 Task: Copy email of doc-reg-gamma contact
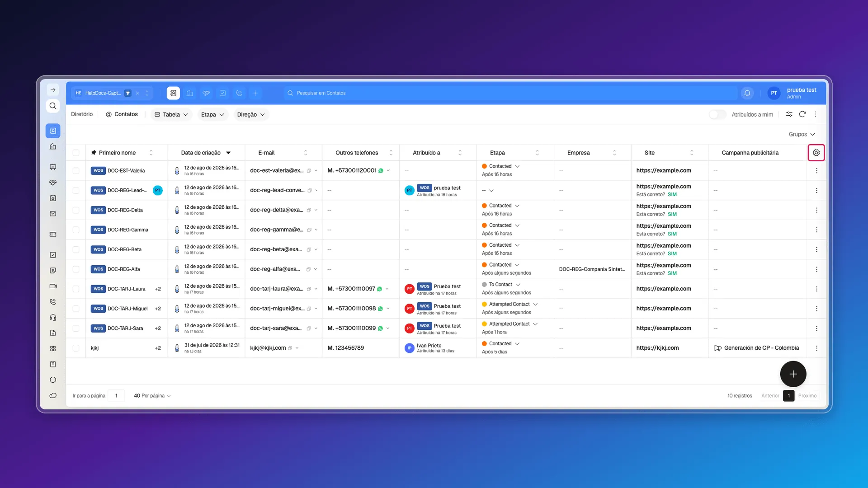coord(309,230)
